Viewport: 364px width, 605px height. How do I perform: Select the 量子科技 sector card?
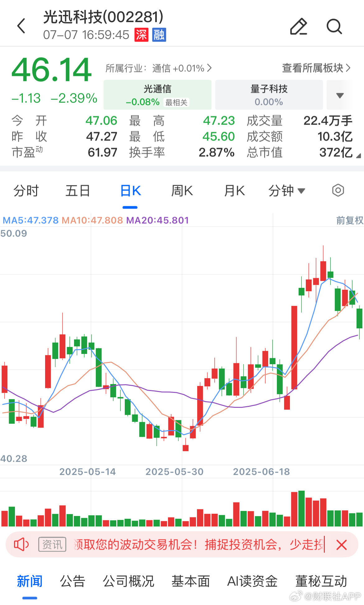click(269, 95)
